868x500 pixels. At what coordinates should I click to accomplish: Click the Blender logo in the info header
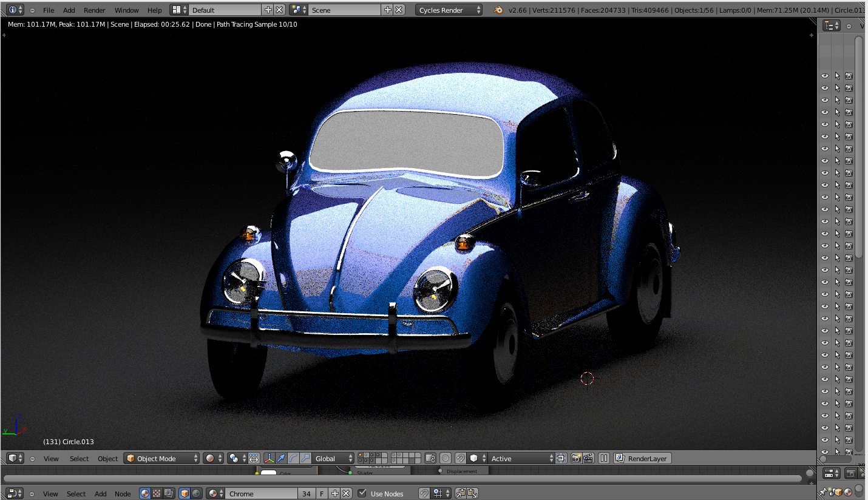tap(498, 10)
